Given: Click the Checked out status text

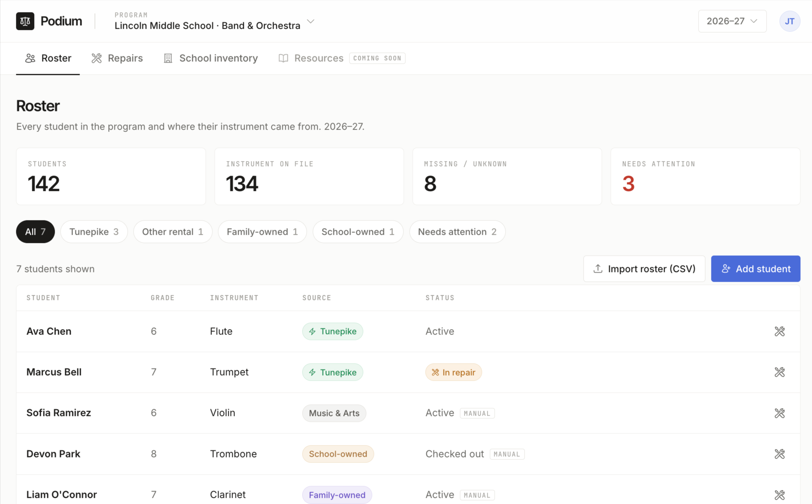Looking at the screenshot, I should pyautogui.click(x=455, y=454).
